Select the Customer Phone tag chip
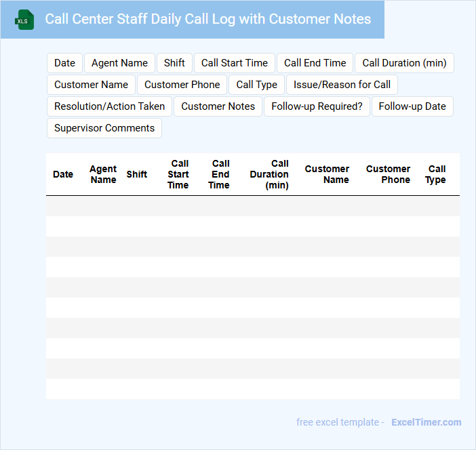 click(182, 85)
